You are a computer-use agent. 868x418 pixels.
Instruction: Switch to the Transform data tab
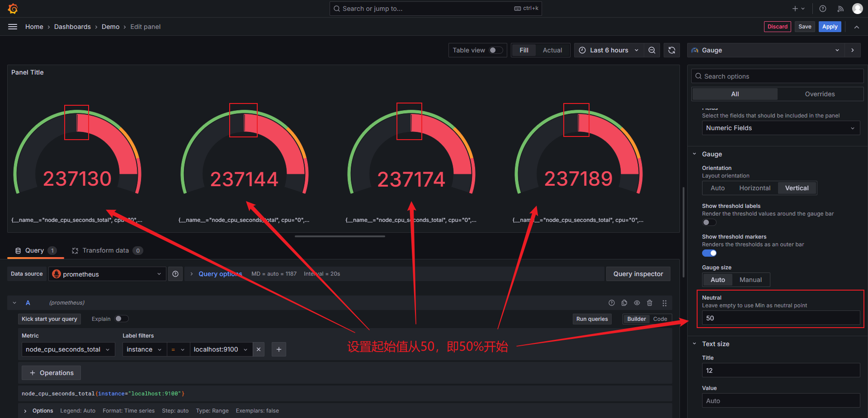[106, 250]
